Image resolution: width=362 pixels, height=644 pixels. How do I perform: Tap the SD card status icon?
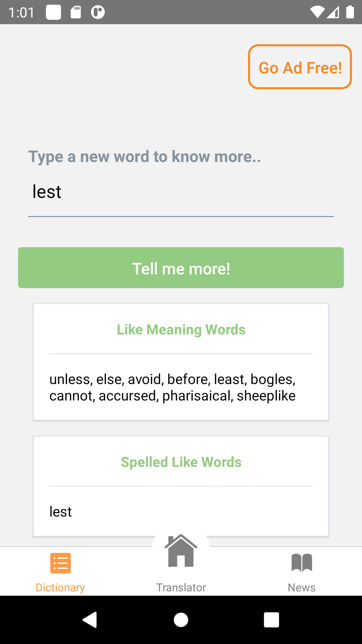(x=76, y=12)
